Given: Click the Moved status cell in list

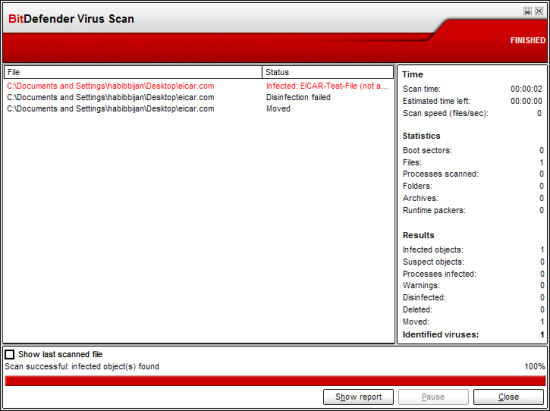Looking at the screenshot, I should click(x=278, y=109).
